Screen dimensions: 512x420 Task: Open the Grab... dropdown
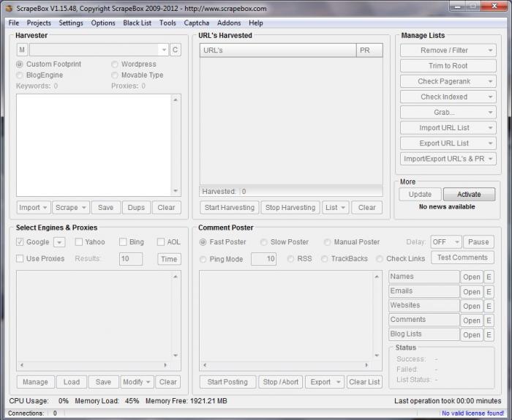click(448, 113)
